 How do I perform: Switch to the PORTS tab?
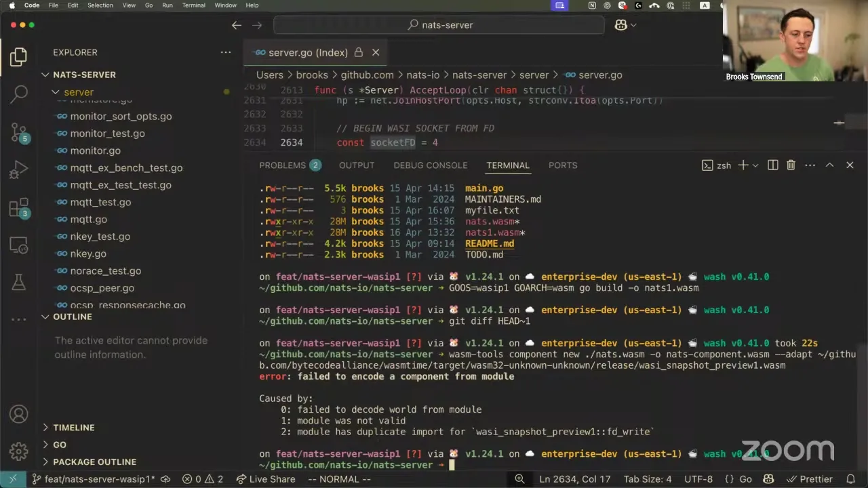563,165
